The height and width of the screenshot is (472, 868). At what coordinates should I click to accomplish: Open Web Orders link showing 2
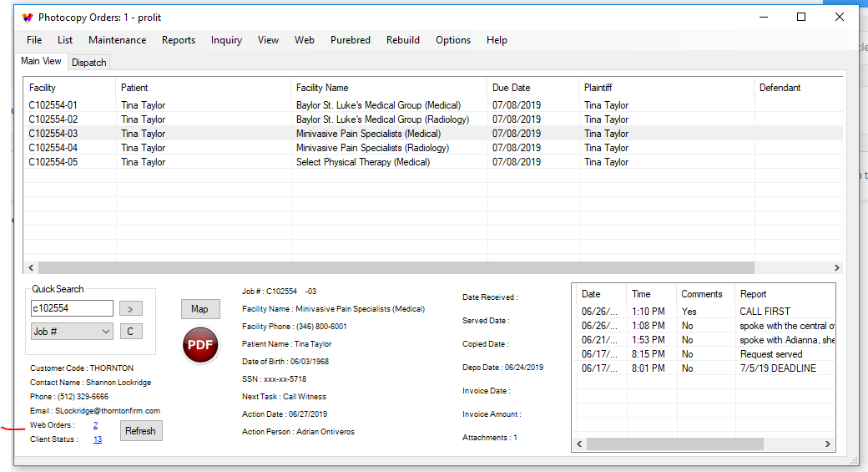95,425
